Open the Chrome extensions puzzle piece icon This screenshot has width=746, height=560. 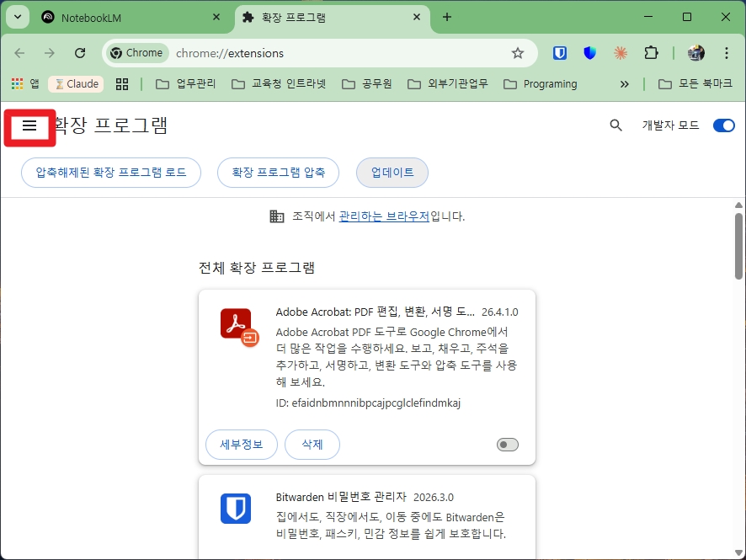point(651,52)
